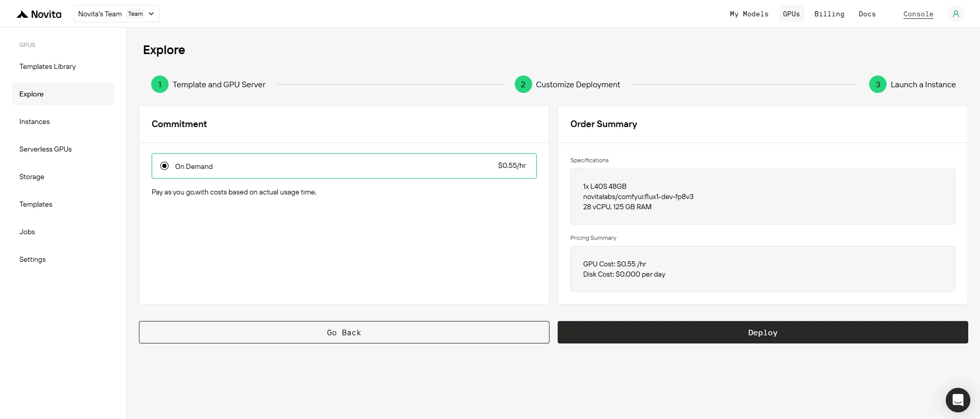Open the Docs link
Viewport: 980px width, 419px height.
(x=867, y=14)
